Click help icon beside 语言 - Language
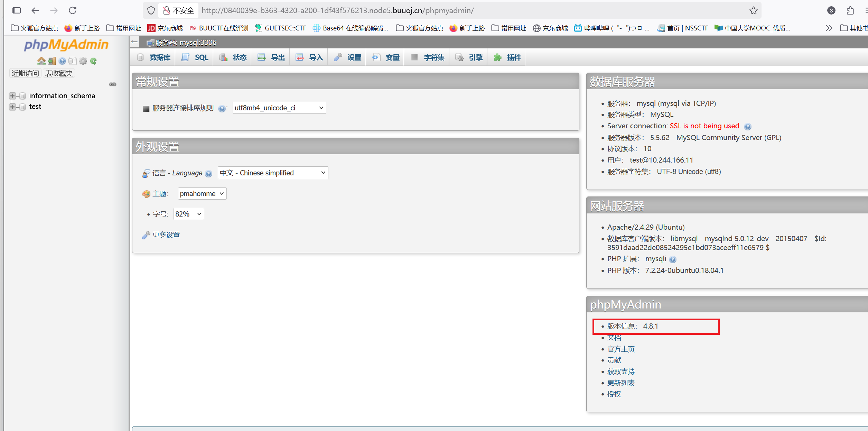 (x=208, y=174)
